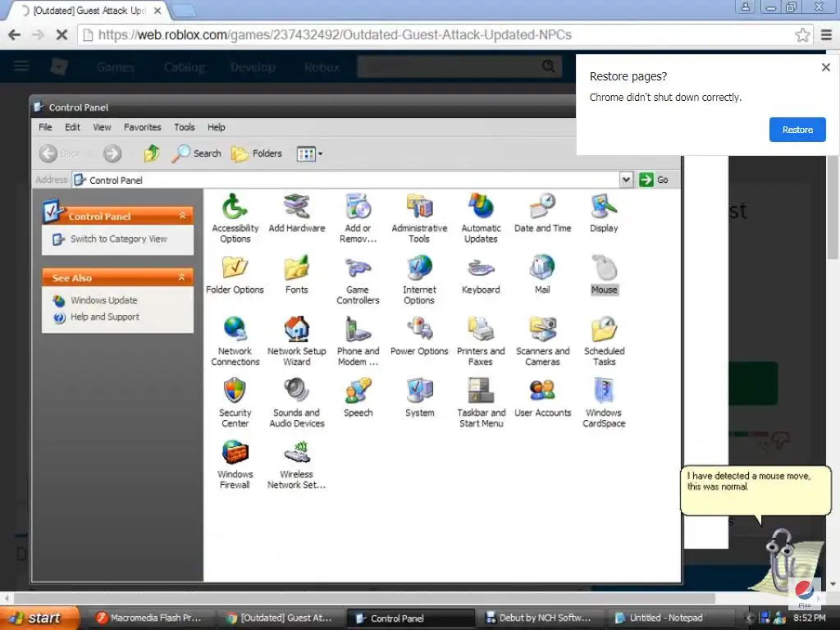Viewport: 840px width, 630px height.
Task: Open Taskbar and Start Menu settings
Action: pyautogui.click(x=481, y=403)
